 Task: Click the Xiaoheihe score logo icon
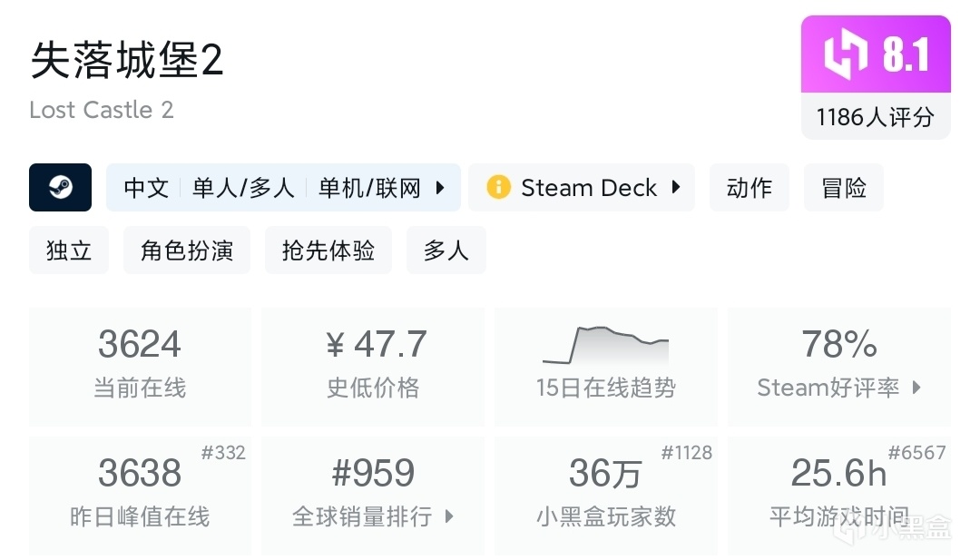click(843, 54)
